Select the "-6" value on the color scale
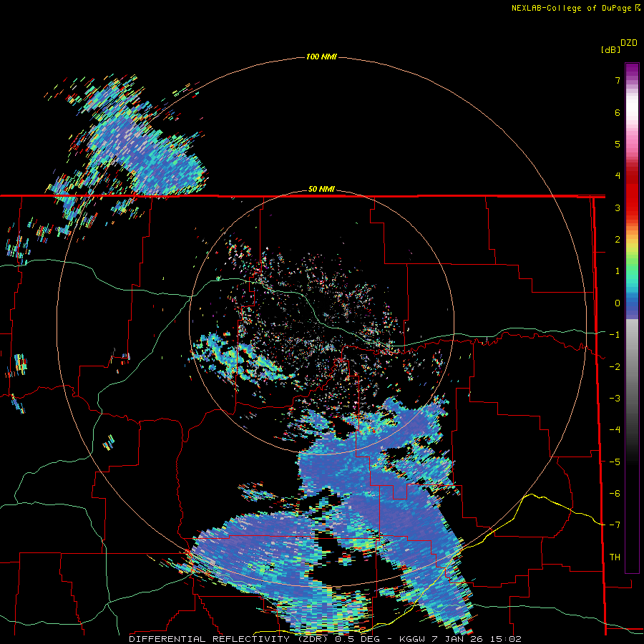Screen dimensions: 644x644 [615, 494]
